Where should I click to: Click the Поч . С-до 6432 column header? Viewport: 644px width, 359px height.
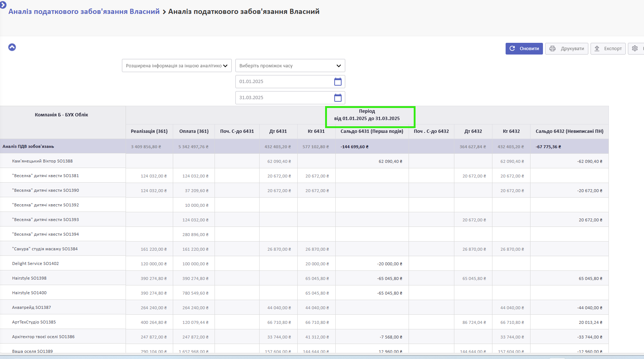(x=431, y=131)
